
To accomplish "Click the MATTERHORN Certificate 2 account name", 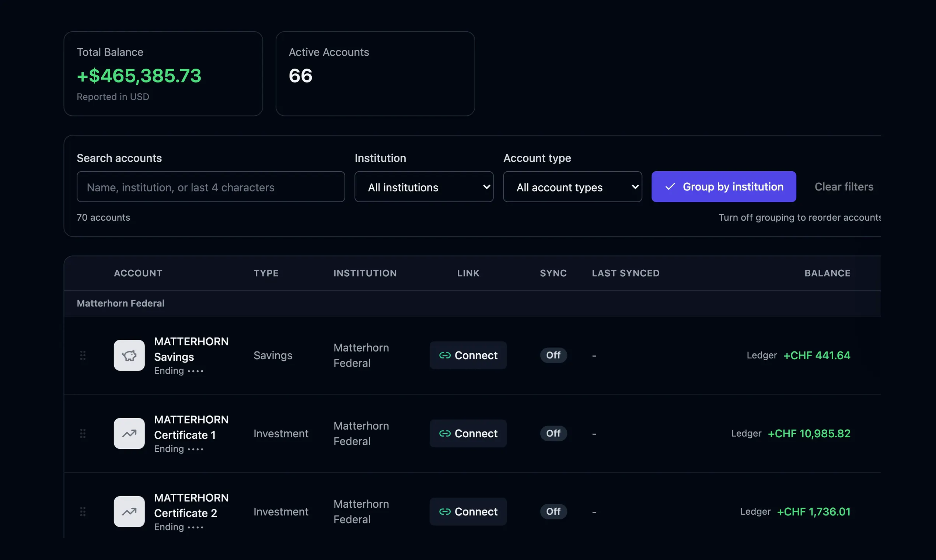I will pos(191,505).
